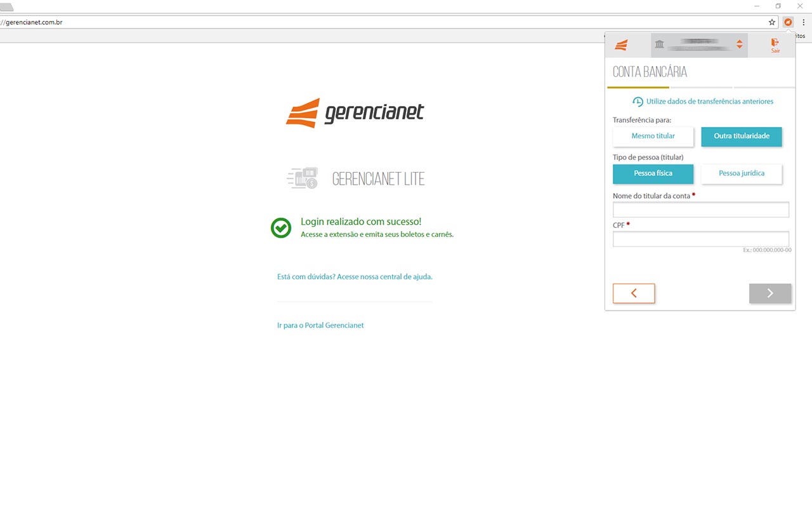Viewport: 812px width, 508px height.
Task: Click the 'Transferência para:' label
Action: (x=642, y=120)
